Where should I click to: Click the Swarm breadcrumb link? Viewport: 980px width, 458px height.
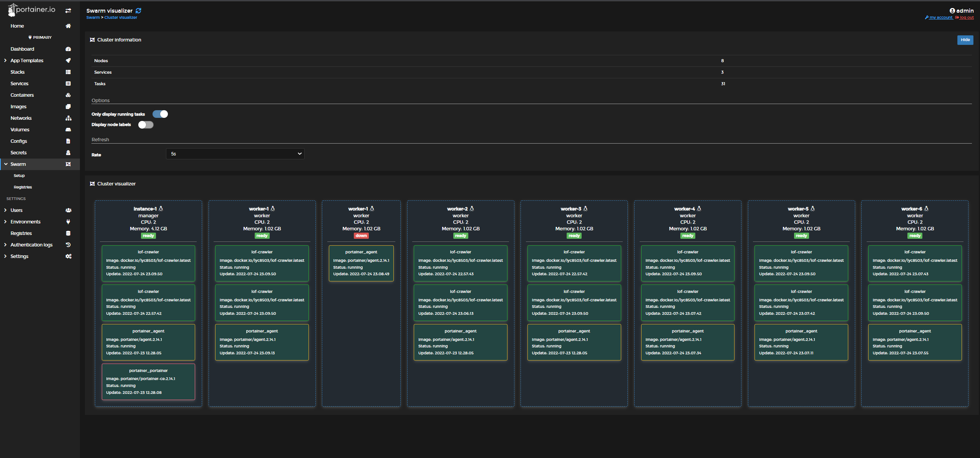pos(93,18)
